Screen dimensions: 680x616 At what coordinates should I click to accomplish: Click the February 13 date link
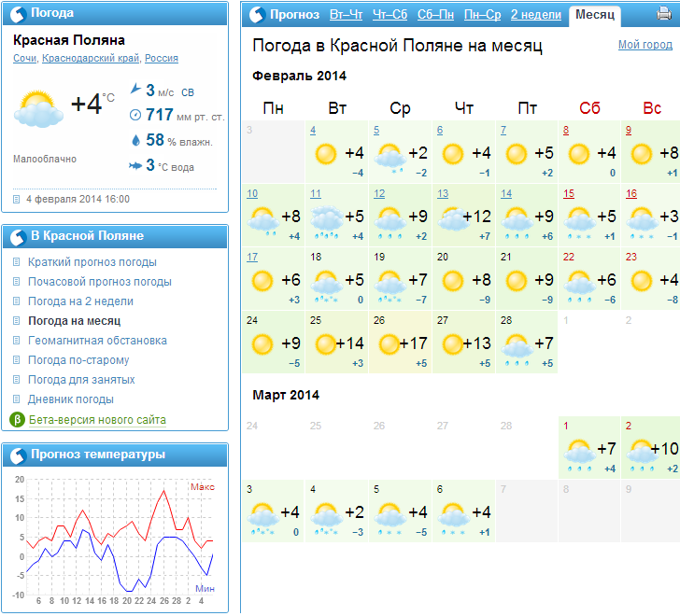(x=443, y=194)
